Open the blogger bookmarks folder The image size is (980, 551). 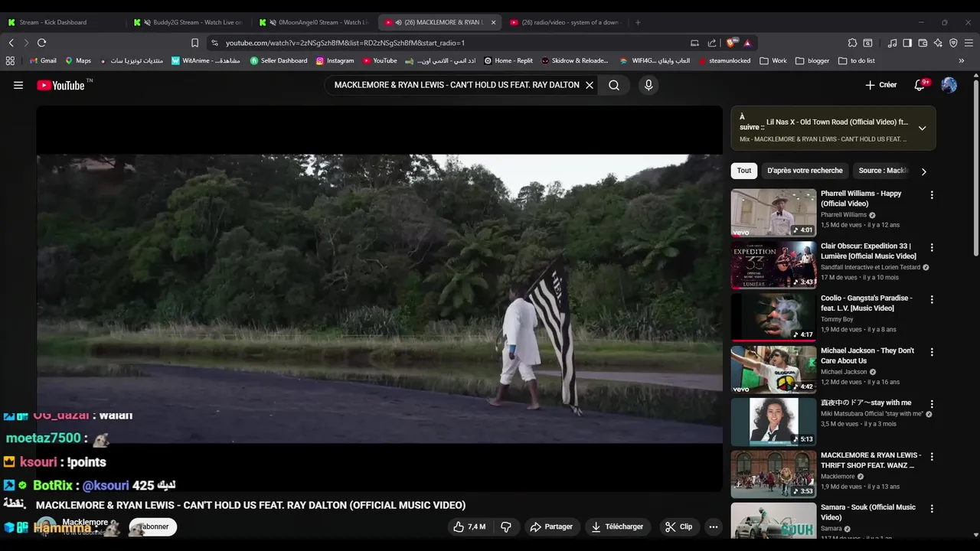pos(812,60)
